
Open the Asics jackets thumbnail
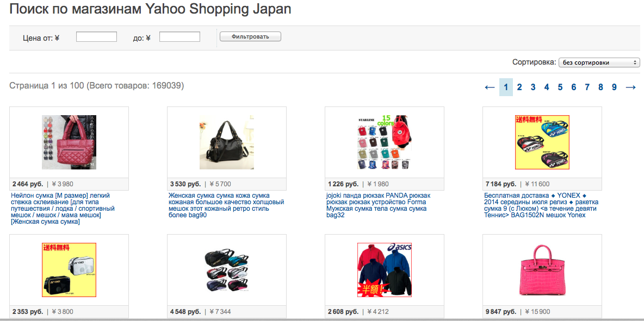385,270
